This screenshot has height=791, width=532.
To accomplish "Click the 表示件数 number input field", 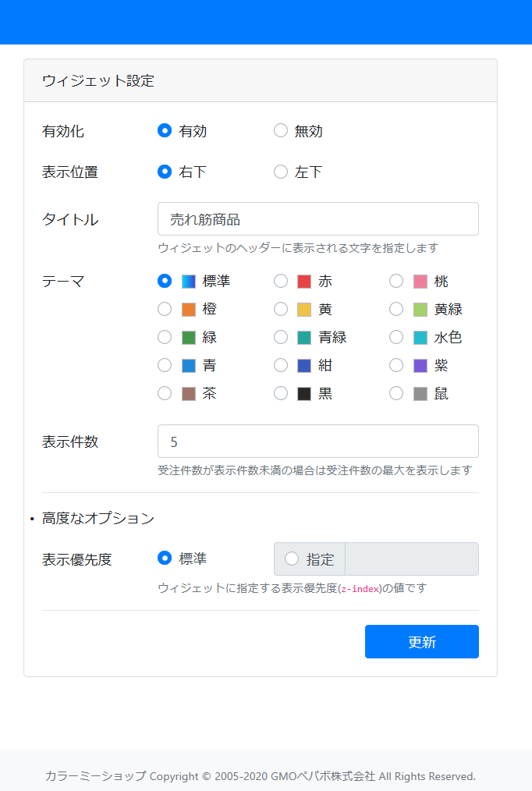I will pyautogui.click(x=318, y=442).
